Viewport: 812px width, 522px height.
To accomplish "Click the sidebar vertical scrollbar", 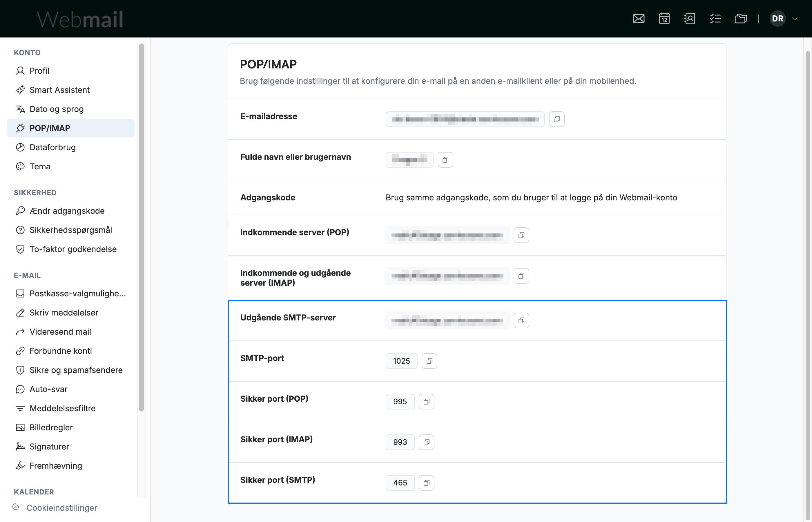I will click(x=141, y=227).
